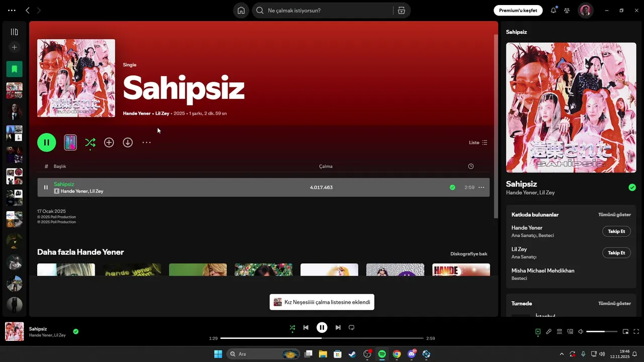
Task: Follow Hande Yener with Takip Et
Action: pos(616,231)
